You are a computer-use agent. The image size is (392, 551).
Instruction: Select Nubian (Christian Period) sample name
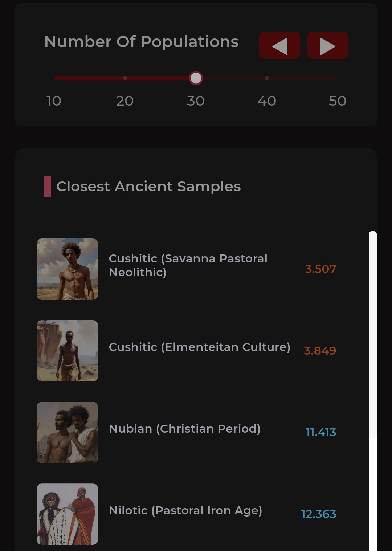pos(185,429)
